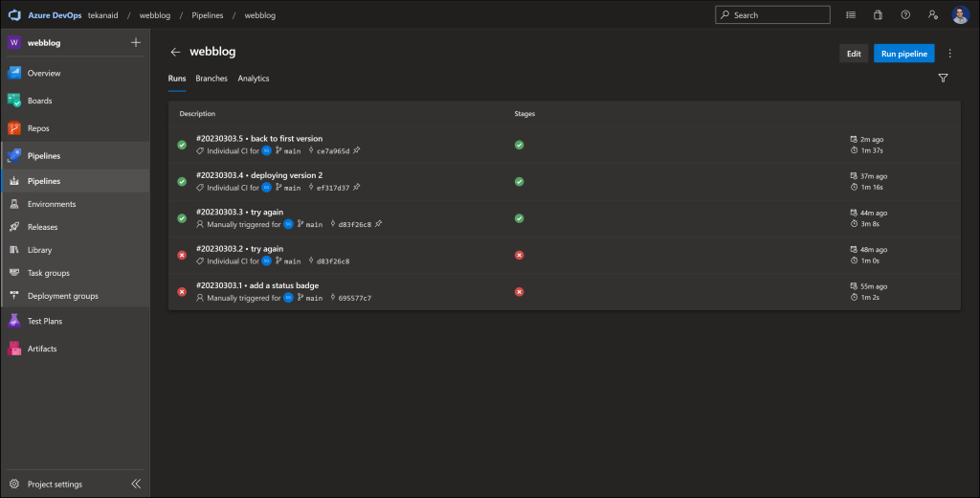Open run #20230303.3 try again
This screenshot has height=498, width=980.
pyautogui.click(x=239, y=212)
